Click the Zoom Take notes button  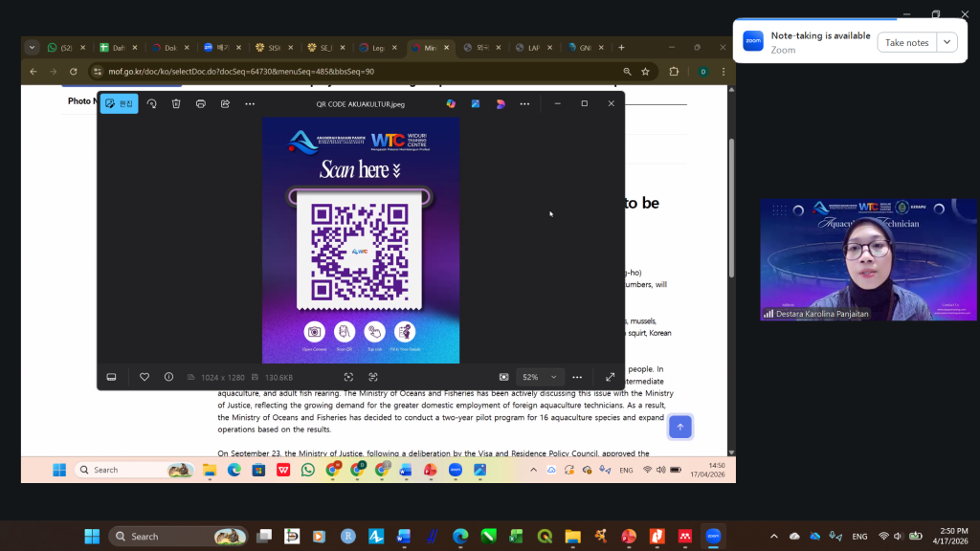coord(906,42)
